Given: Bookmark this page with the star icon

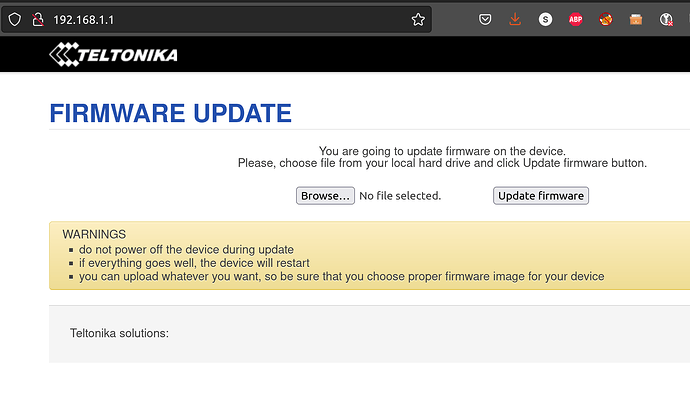Looking at the screenshot, I should click(418, 19).
